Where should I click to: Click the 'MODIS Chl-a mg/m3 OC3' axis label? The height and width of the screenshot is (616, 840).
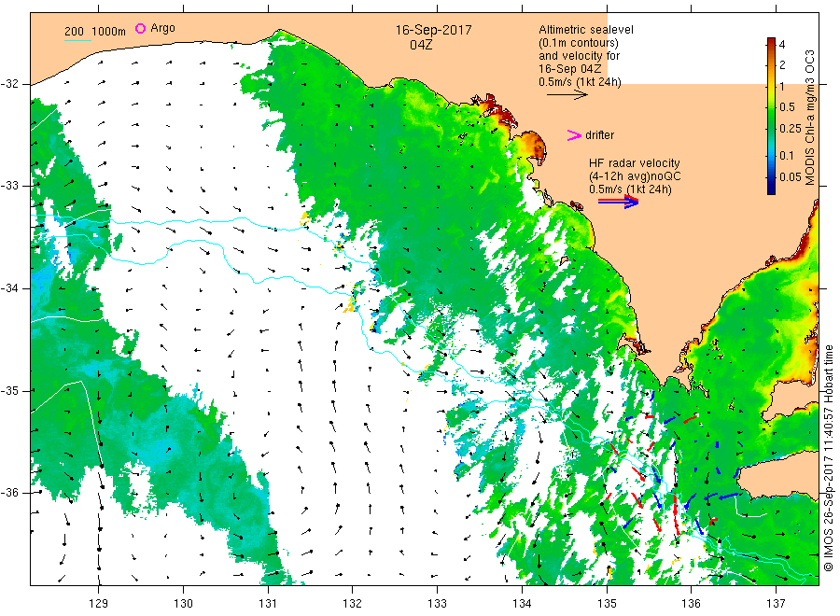click(810, 118)
